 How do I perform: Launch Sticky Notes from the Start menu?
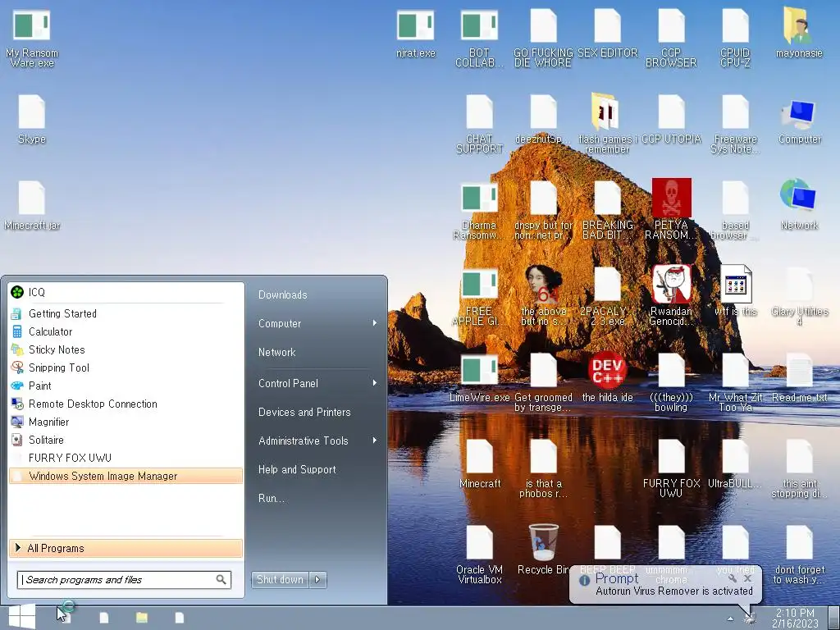(126, 349)
